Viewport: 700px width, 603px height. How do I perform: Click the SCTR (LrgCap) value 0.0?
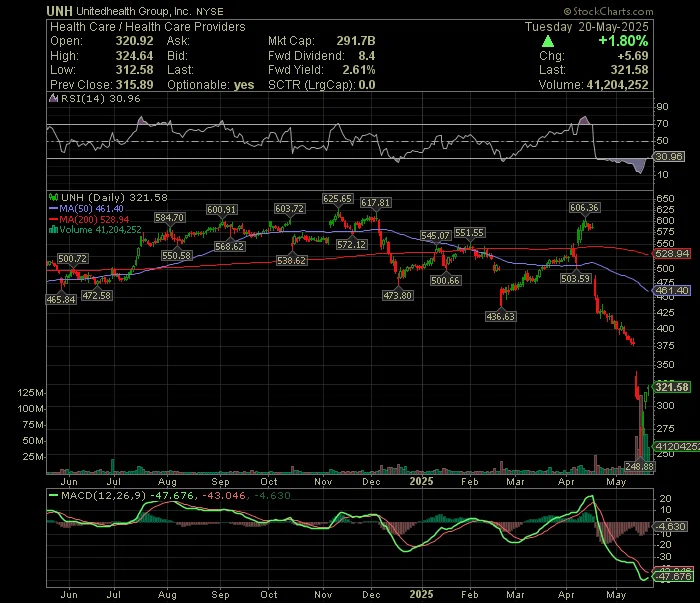pos(367,85)
